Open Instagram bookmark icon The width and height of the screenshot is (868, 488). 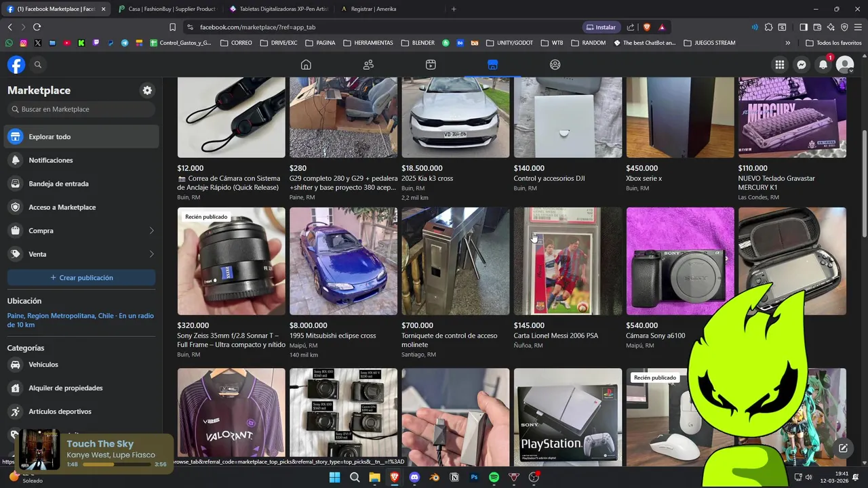[23, 43]
